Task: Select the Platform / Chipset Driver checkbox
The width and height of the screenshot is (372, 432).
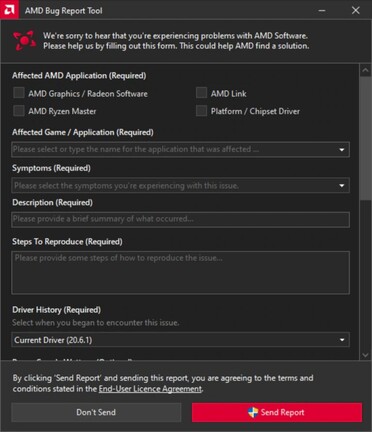Action: click(201, 111)
